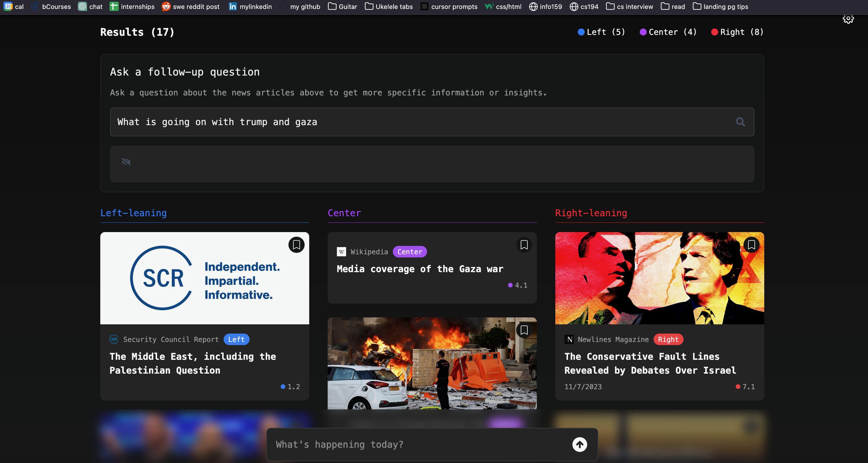Expand the landing pg tips folder
This screenshot has height=463, width=868.
click(x=720, y=6)
